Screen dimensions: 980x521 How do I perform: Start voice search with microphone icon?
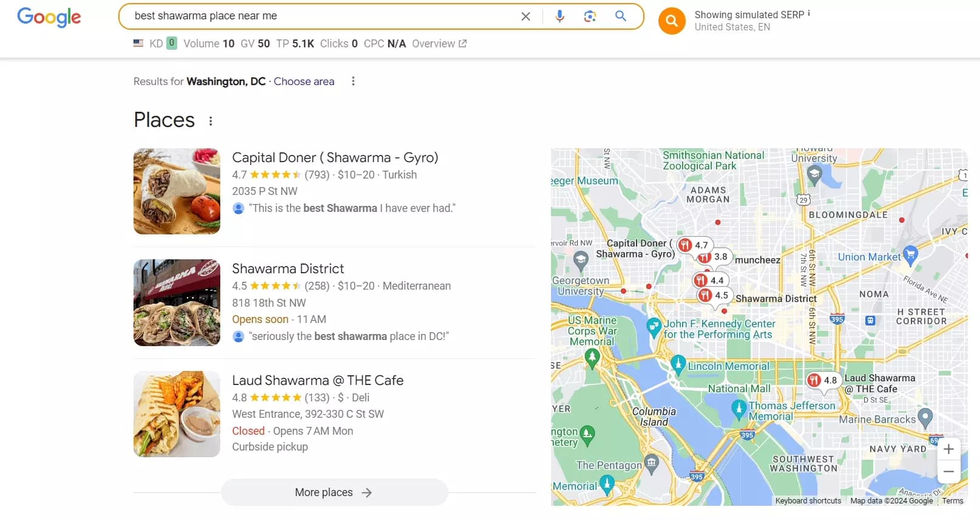559,16
